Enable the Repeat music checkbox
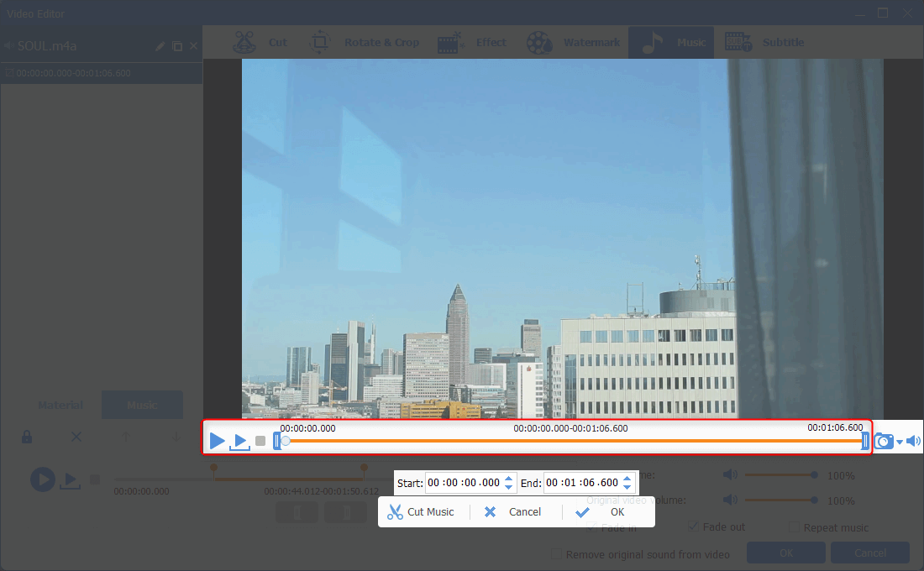The width and height of the screenshot is (924, 571). (x=795, y=527)
